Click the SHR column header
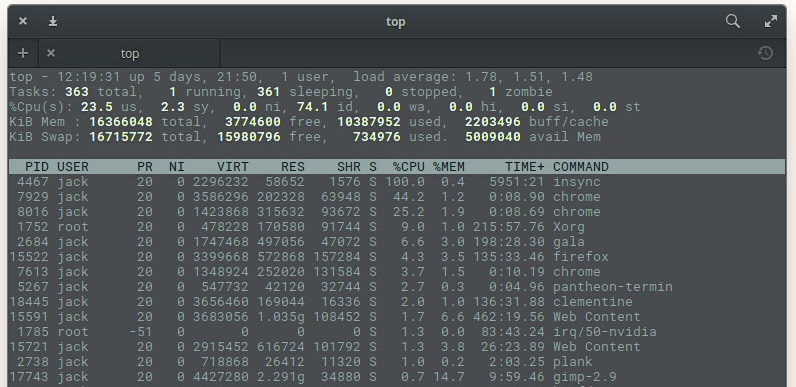Screen dimensions: 796x387 (x=349, y=167)
